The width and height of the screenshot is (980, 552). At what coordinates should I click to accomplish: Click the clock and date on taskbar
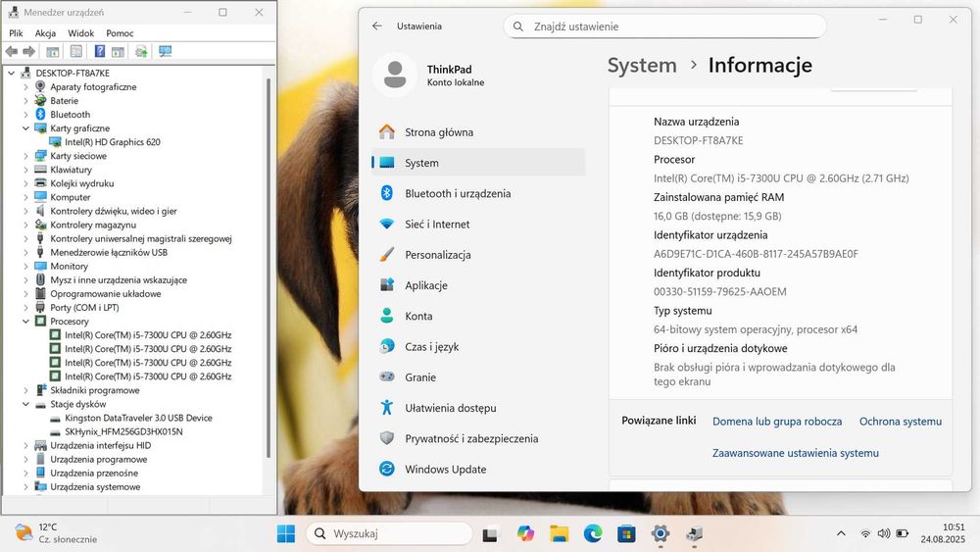point(942,533)
